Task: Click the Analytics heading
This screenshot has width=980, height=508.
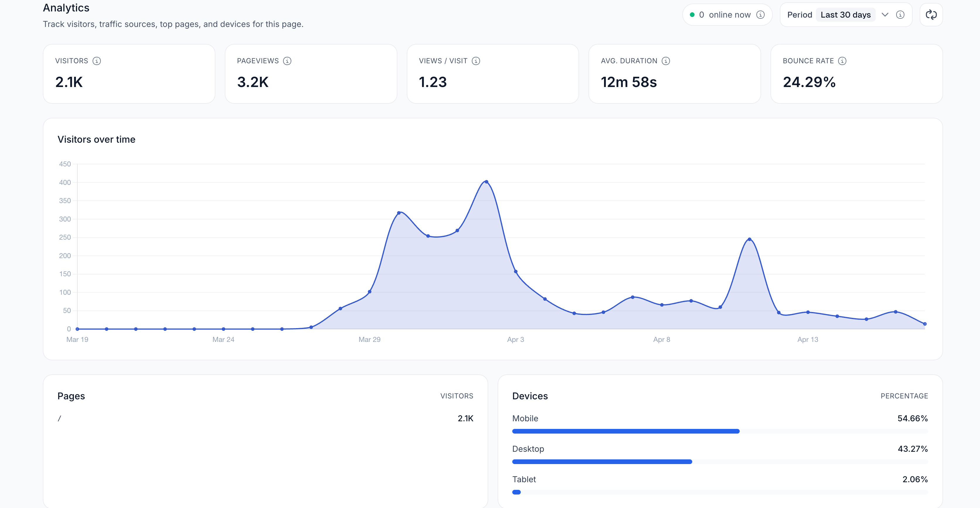Action: 66,8
